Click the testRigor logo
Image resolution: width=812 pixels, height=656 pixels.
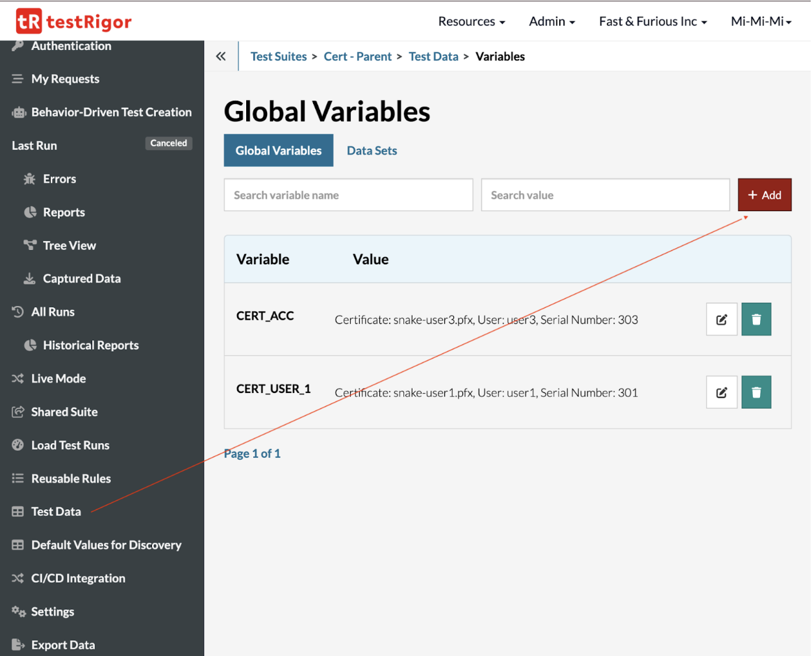click(x=73, y=21)
